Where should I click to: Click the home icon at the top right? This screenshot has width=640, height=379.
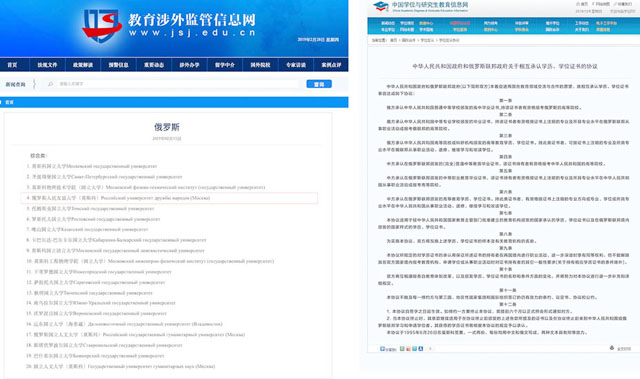[x=578, y=4]
